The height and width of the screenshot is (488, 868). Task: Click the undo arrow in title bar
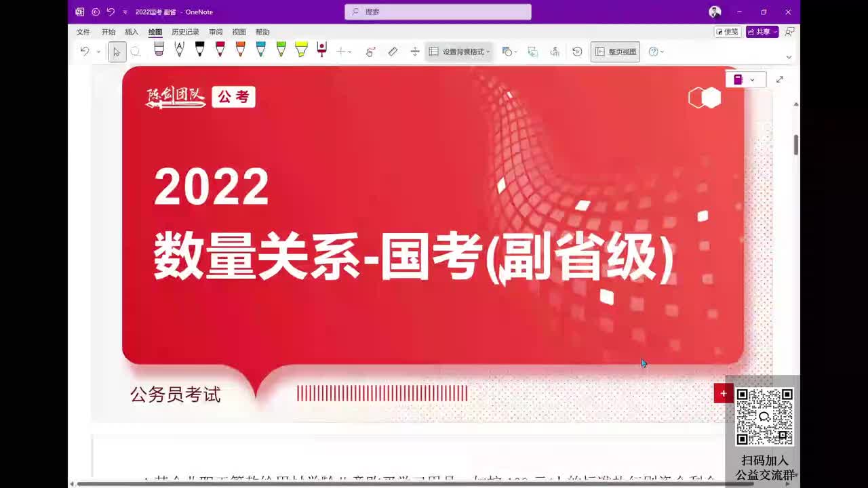click(111, 12)
